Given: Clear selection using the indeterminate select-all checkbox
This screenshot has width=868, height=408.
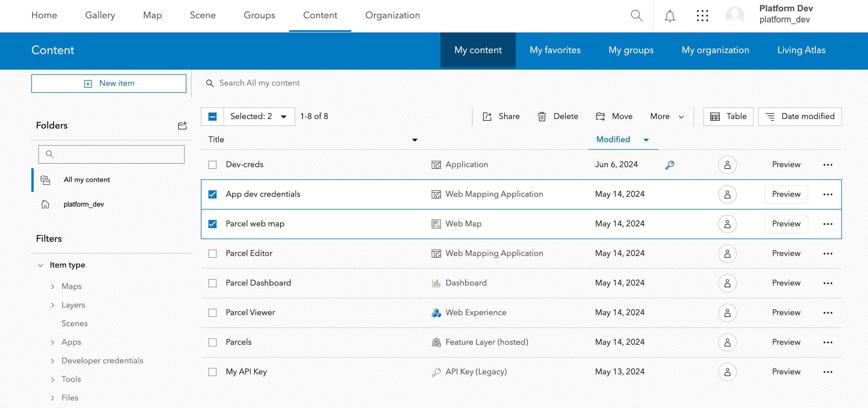Looking at the screenshot, I should 212,116.
